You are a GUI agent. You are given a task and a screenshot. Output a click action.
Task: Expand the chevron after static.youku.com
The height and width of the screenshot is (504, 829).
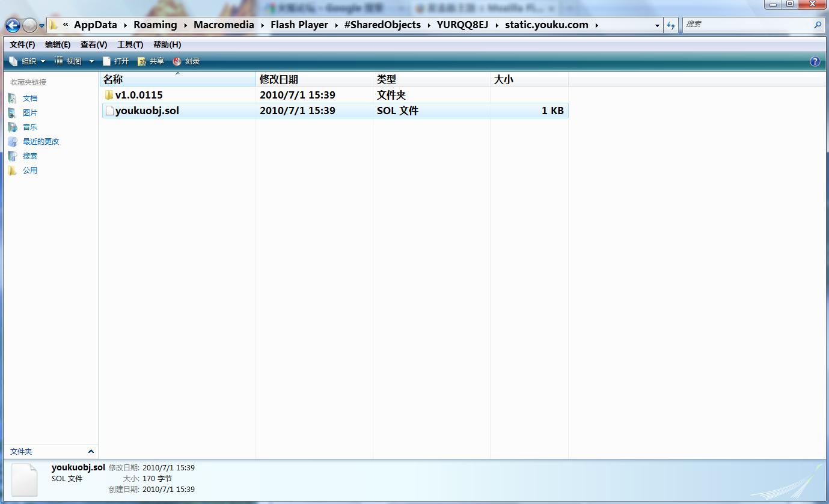pyautogui.click(x=596, y=25)
